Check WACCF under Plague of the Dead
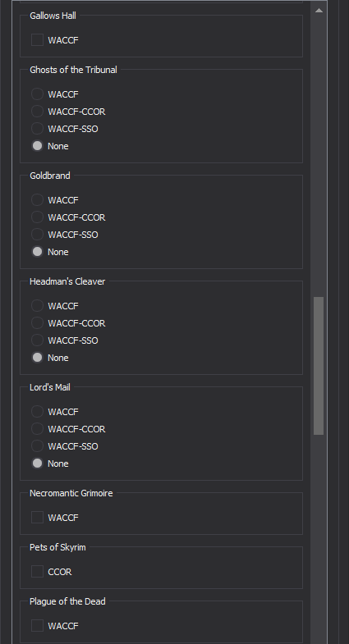Image resolution: width=349 pixels, height=644 pixels. [x=38, y=625]
